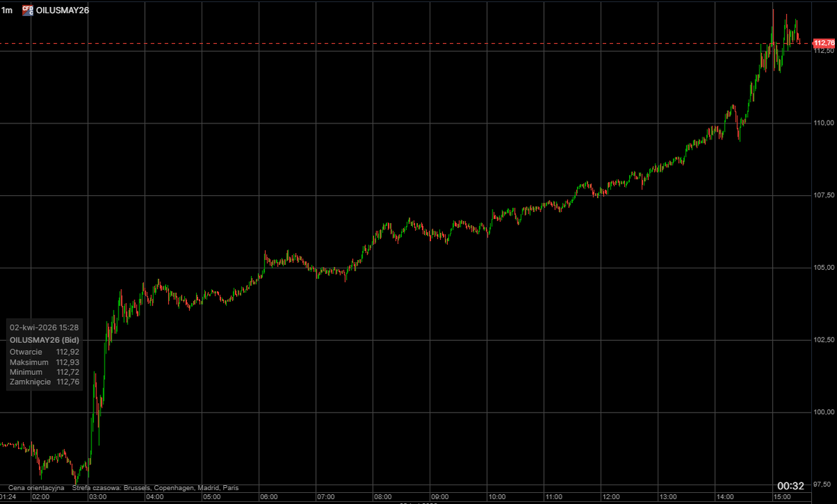
Task: Click the Zamknięcie 112,76 tooltip row
Action: pyautogui.click(x=44, y=383)
